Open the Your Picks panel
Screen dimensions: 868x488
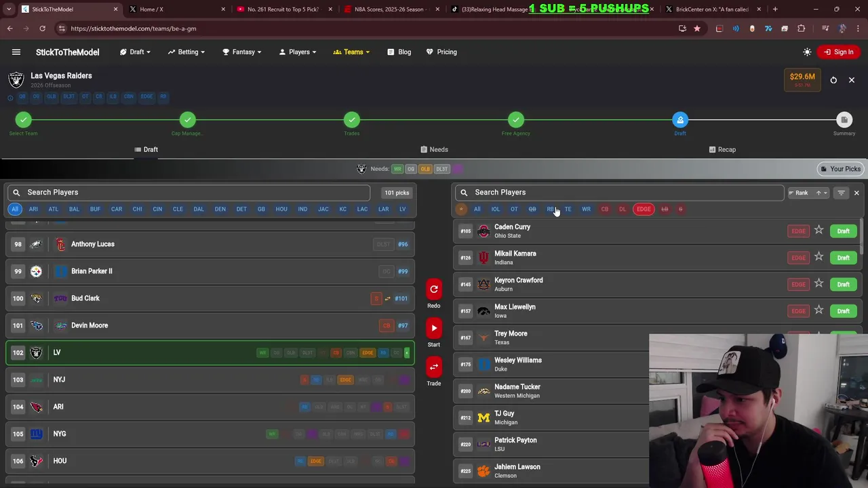[x=840, y=169]
